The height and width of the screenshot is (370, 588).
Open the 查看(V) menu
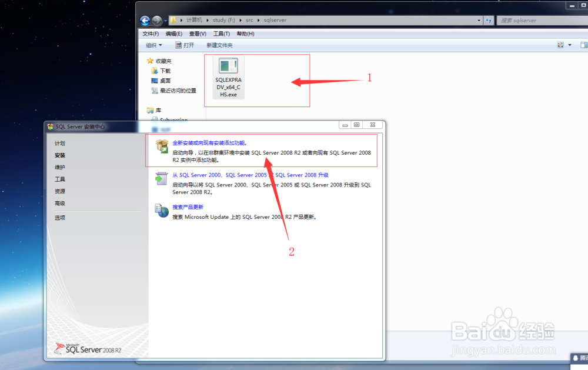[x=198, y=34]
